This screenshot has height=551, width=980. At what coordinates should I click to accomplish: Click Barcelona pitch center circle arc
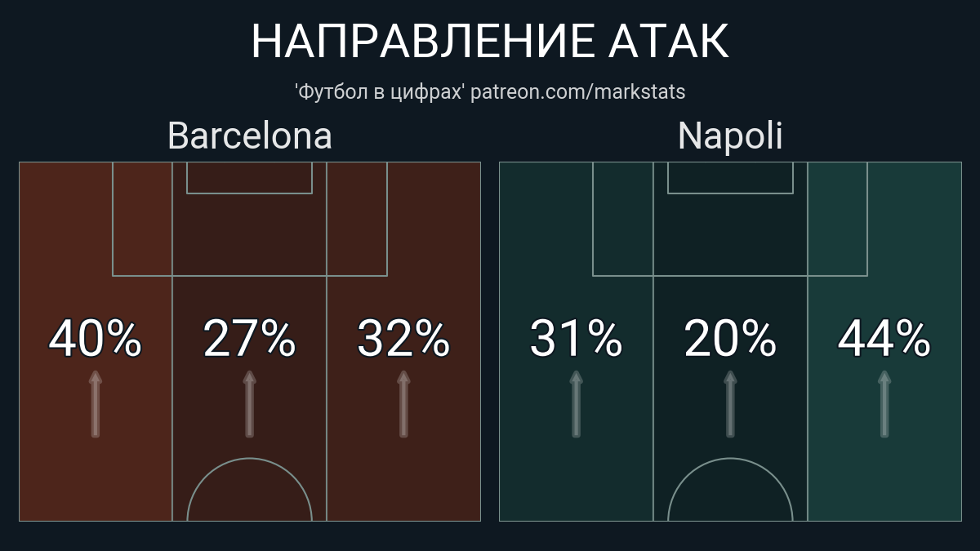(x=250, y=490)
